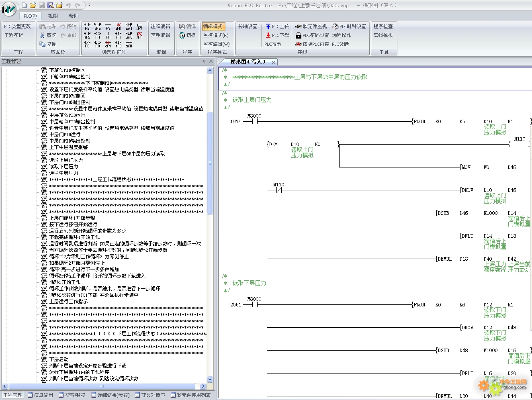Click 工程密码 project password button

pos(14,35)
